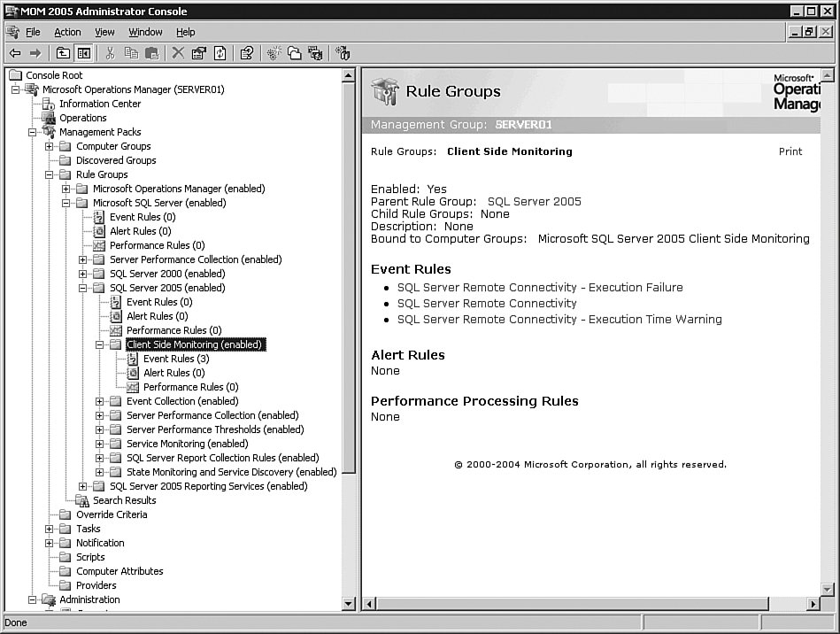This screenshot has height=634, width=840.
Task: Open Properties from the toolbar
Action: pyautogui.click(x=198, y=53)
